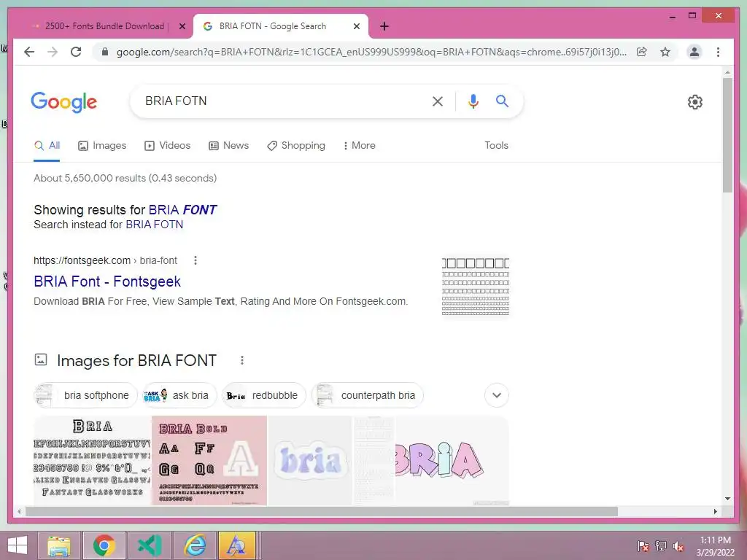747x560 pixels.
Task: Launch Internet Explorer from taskbar
Action: (x=195, y=545)
